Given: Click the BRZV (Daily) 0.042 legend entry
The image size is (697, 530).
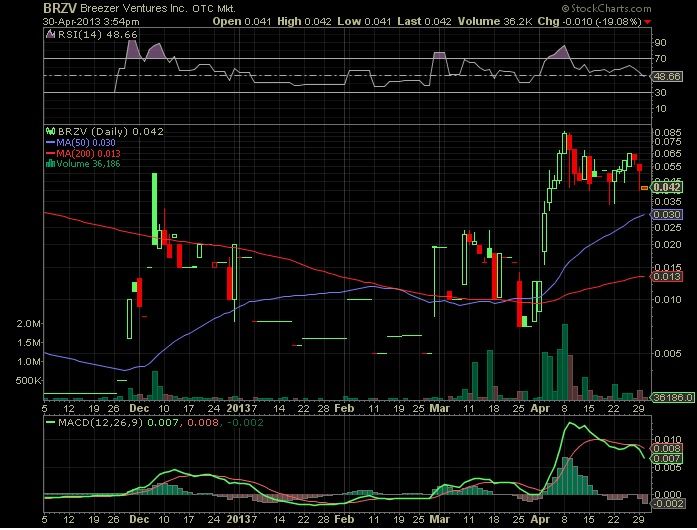Looking at the screenshot, I should tap(111, 131).
